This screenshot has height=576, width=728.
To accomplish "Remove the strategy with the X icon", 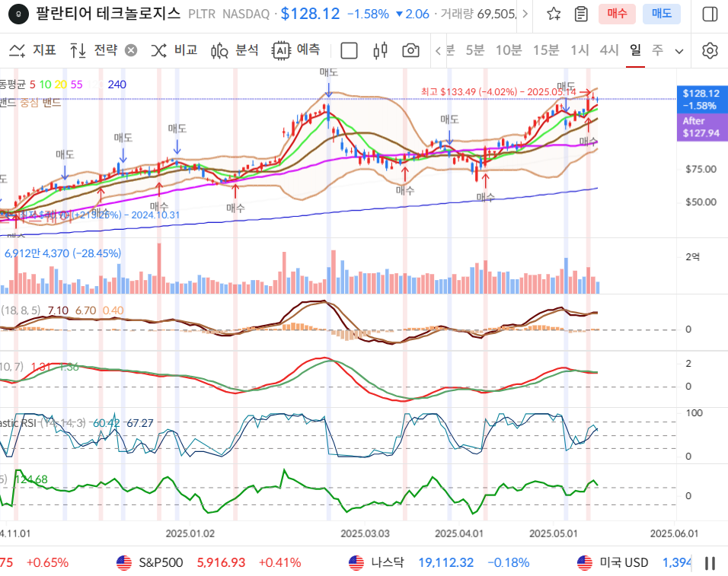I will [x=132, y=50].
